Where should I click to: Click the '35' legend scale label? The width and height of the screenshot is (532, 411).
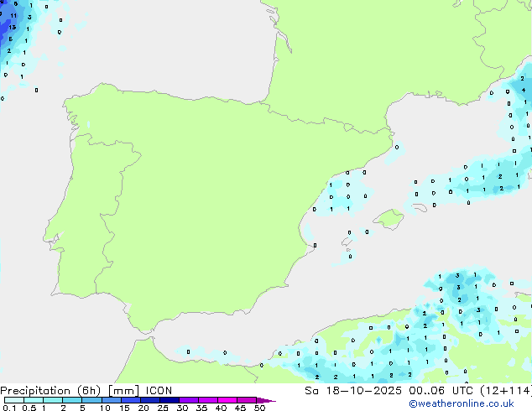(201, 408)
